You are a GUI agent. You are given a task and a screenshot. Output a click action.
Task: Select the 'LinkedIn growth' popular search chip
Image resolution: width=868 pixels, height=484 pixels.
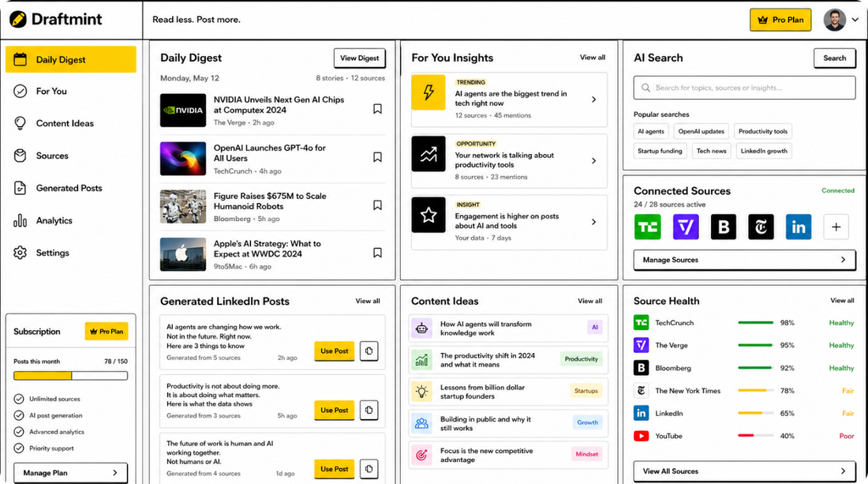(764, 151)
